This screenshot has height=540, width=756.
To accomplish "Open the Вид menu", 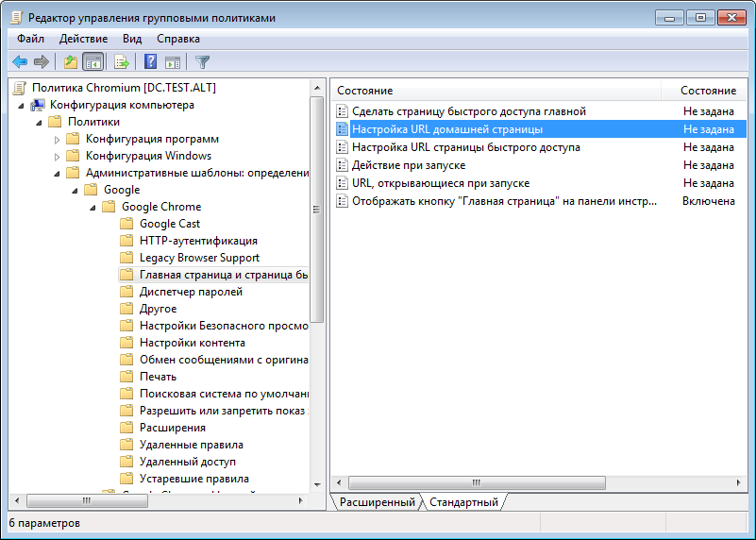I will [132, 39].
